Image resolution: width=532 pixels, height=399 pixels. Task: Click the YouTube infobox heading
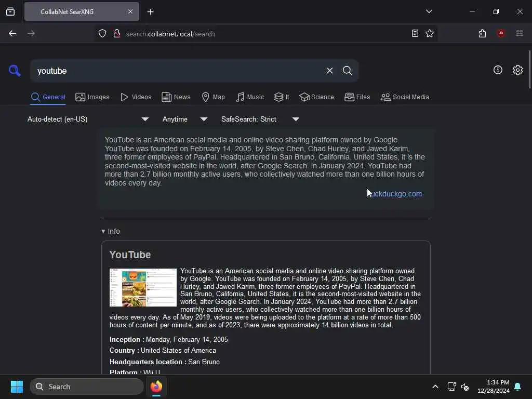click(130, 255)
